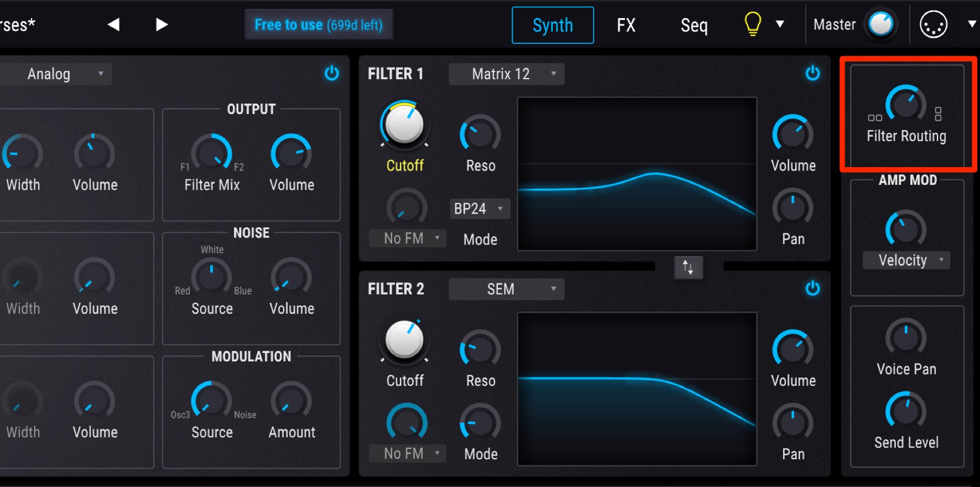
Task: Click the Filter 1 Cutoff knob
Action: 404,125
